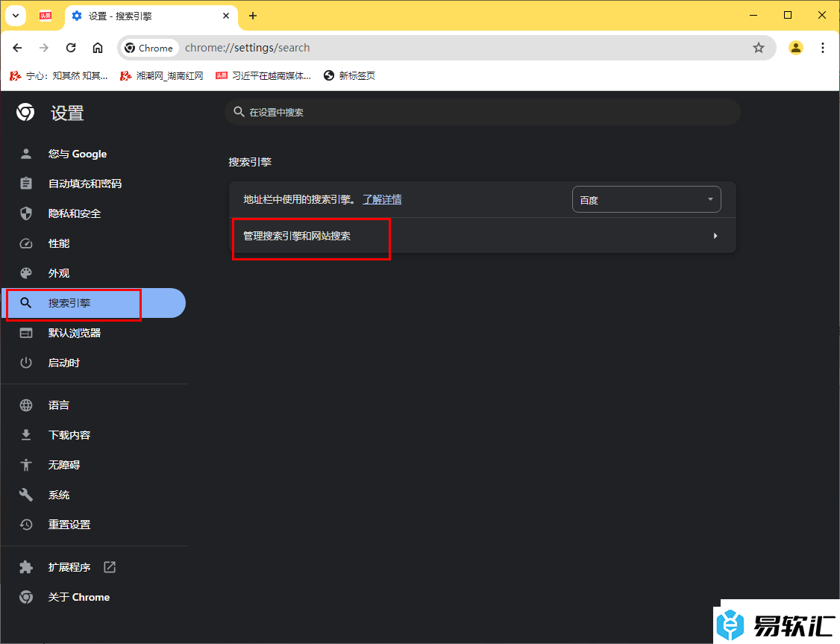This screenshot has height=644, width=840.
Task: Bookmark this page with the star icon
Action: click(759, 48)
